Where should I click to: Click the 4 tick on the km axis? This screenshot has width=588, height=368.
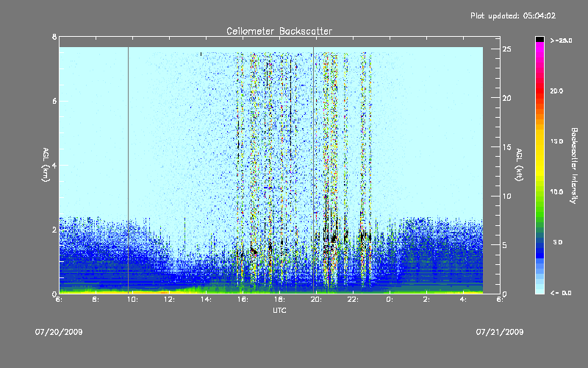click(54, 165)
